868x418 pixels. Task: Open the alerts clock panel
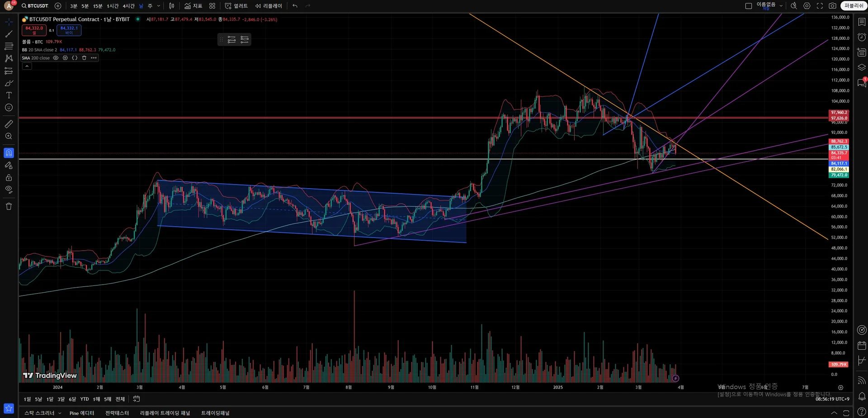[862, 37]
